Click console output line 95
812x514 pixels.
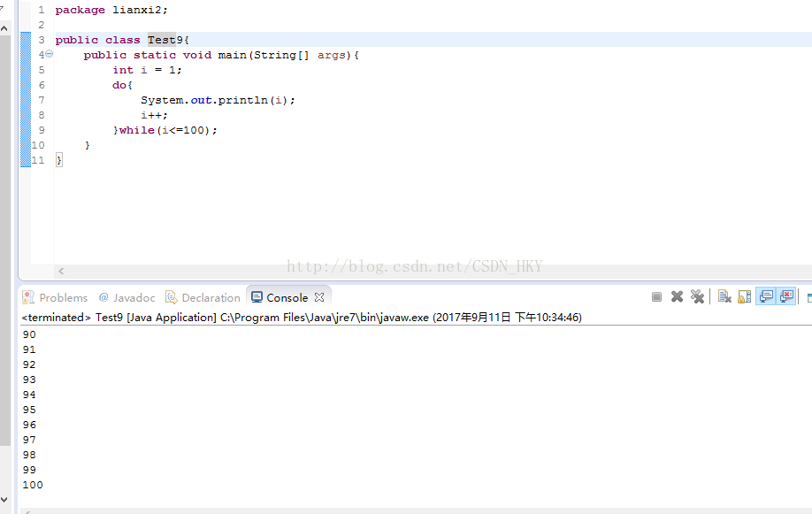[x=29, y=410]
